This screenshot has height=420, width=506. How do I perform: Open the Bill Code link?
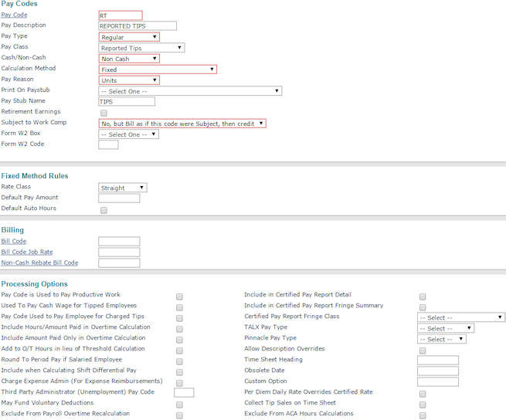click(x=14, y=242)
